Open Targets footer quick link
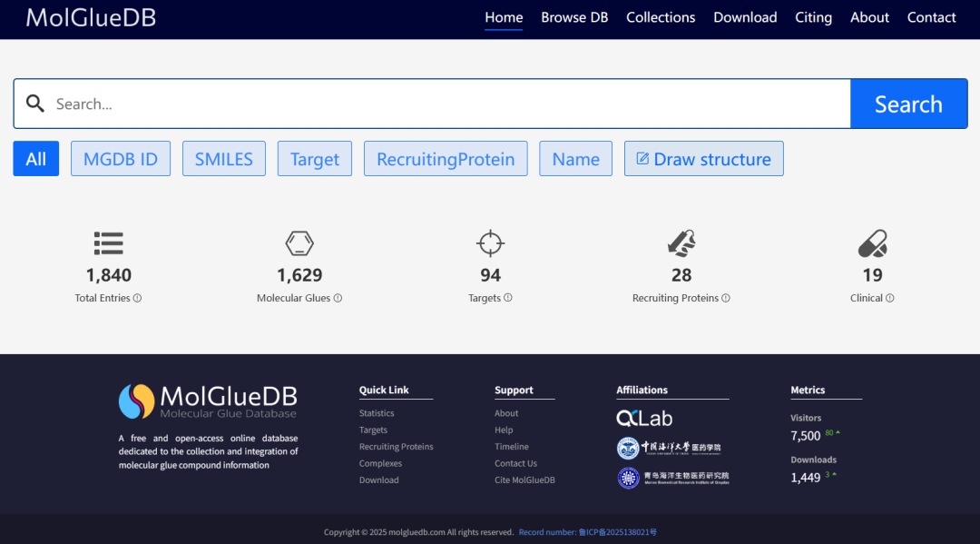This screenshot has width=980, height=544. (373, 430)
